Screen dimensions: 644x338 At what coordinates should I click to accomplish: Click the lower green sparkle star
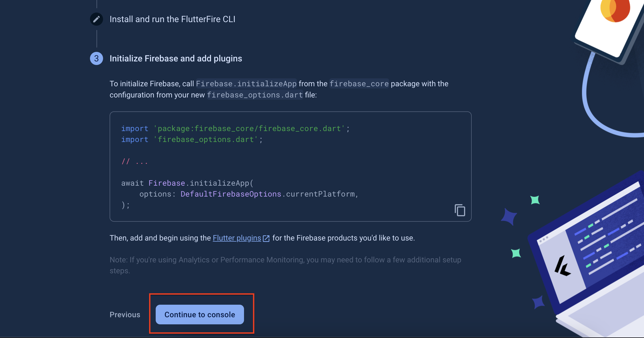[516, 253]
